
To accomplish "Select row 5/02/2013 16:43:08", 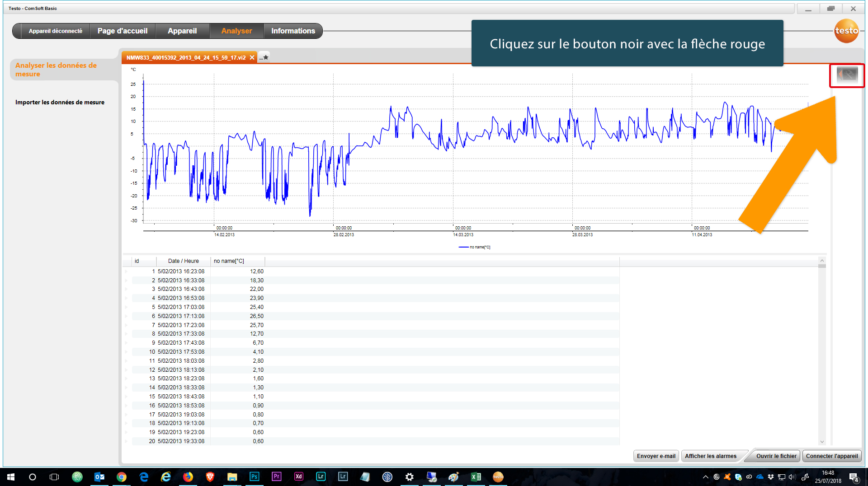I will coord(375,289).
